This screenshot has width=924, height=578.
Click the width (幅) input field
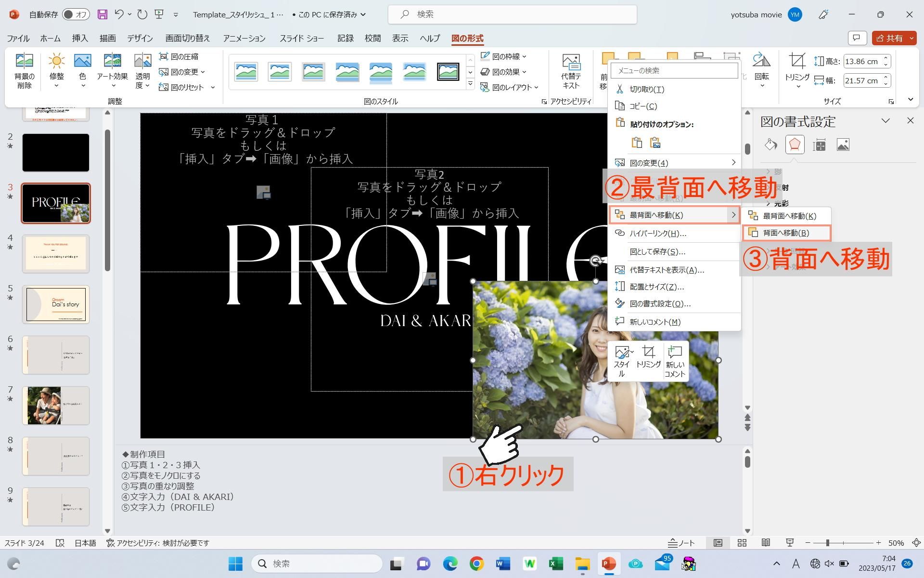863,80
